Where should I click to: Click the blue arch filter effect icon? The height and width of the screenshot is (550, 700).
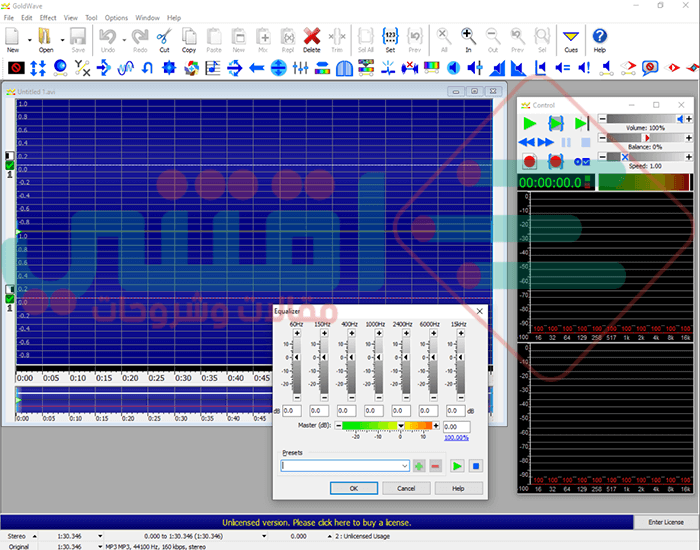point(344,68)
